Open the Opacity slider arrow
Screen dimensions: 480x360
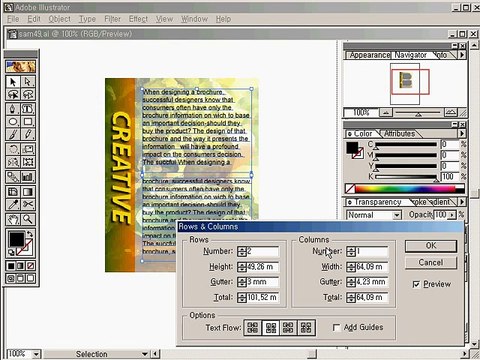tap(452, 215)
